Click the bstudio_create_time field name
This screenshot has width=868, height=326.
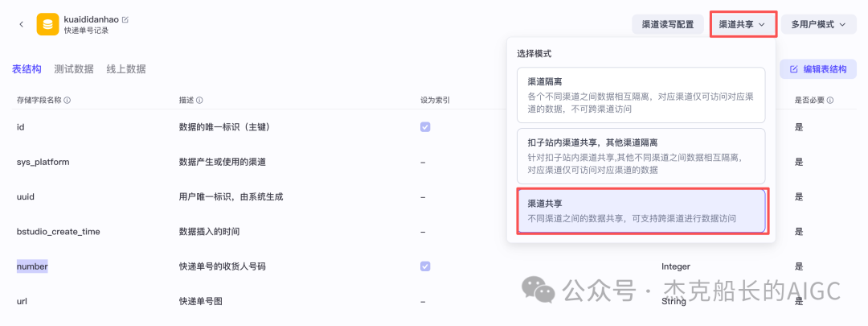pos(58,232)
